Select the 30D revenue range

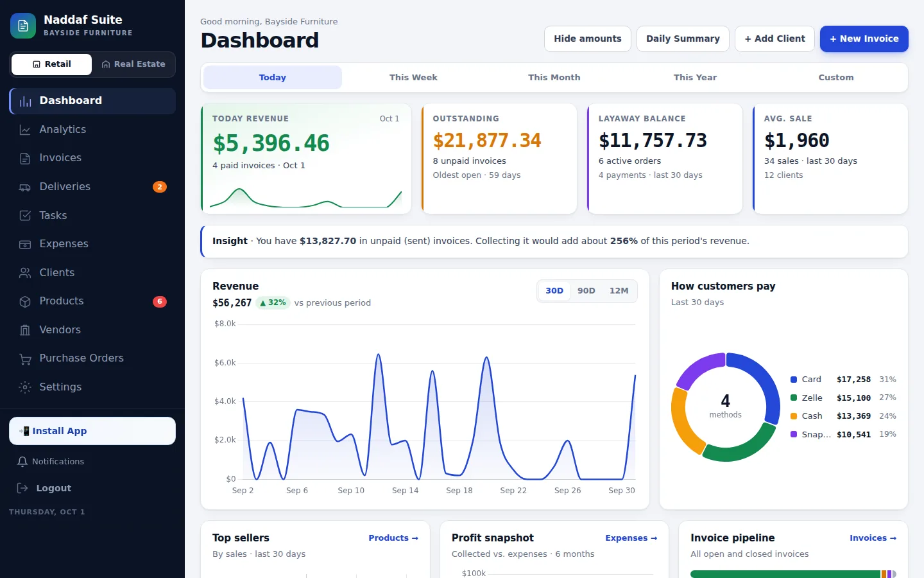pyautogui.click(x=554, y=291)
